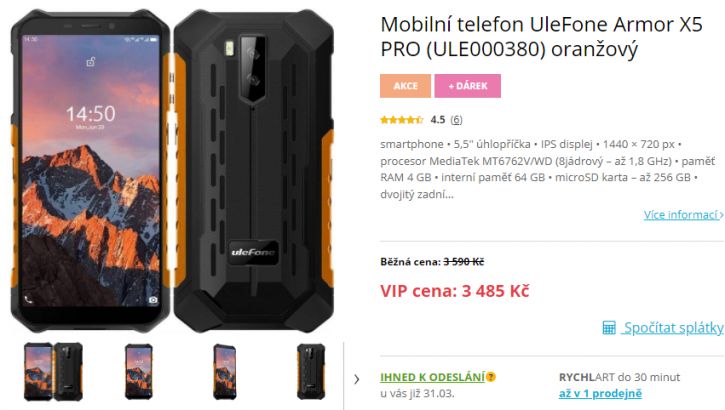
Task: Open the 6 reviews count link
Action: point(456,120)
